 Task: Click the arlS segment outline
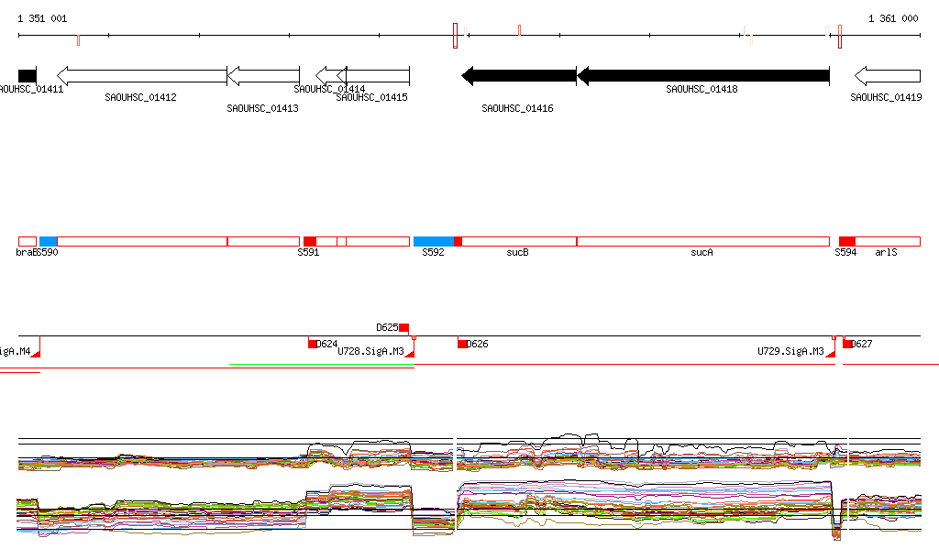tap(888, 242)
